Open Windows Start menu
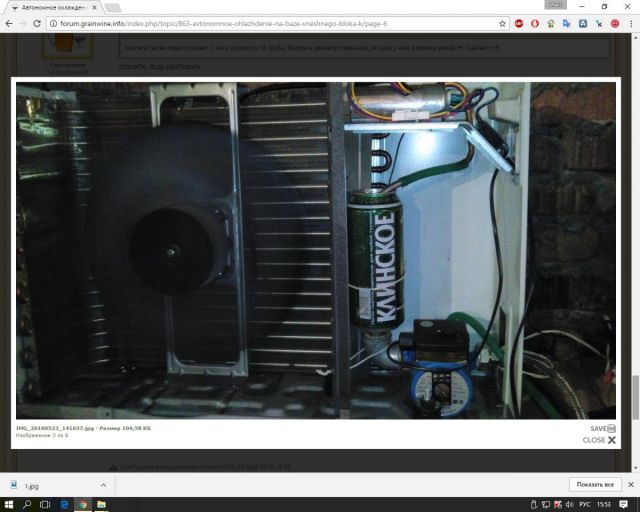Image resolution: width=640 pixels, height=512 pixels. pos(9,504)
